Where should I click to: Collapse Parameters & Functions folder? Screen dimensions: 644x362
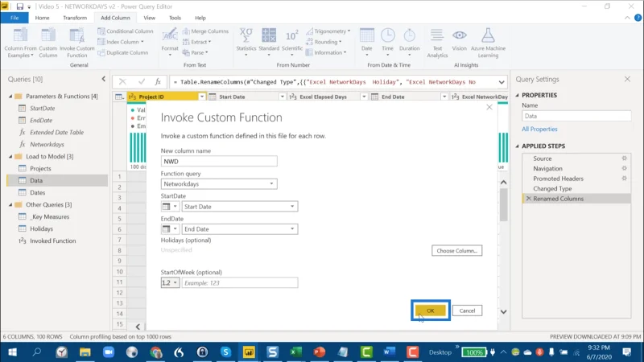pos(10,96)
